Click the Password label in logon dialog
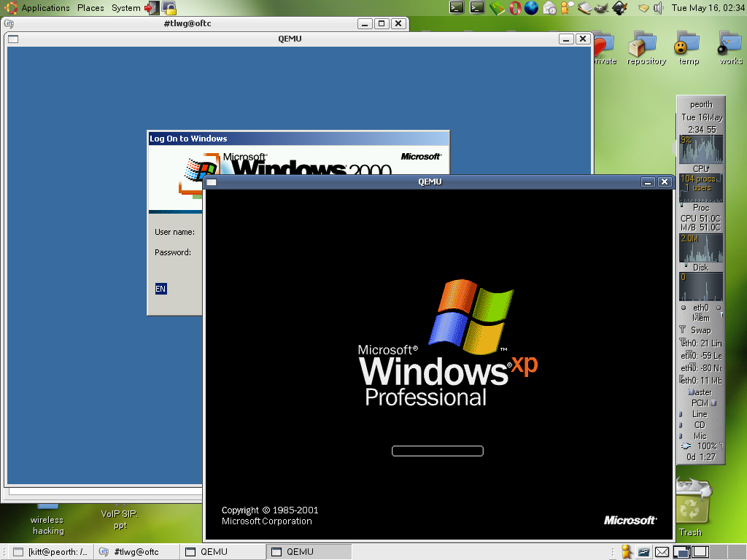Screen dimensions: 747x560 (x=172, y=252)
